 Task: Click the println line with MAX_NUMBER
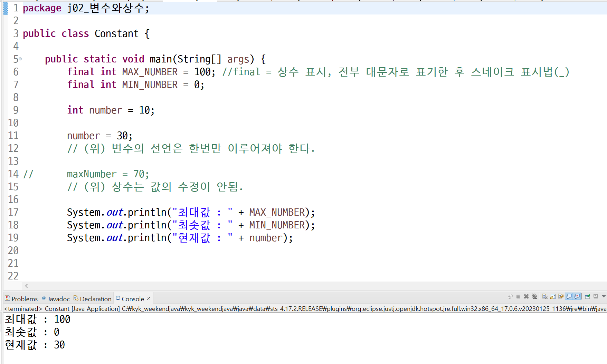[191, 212]
